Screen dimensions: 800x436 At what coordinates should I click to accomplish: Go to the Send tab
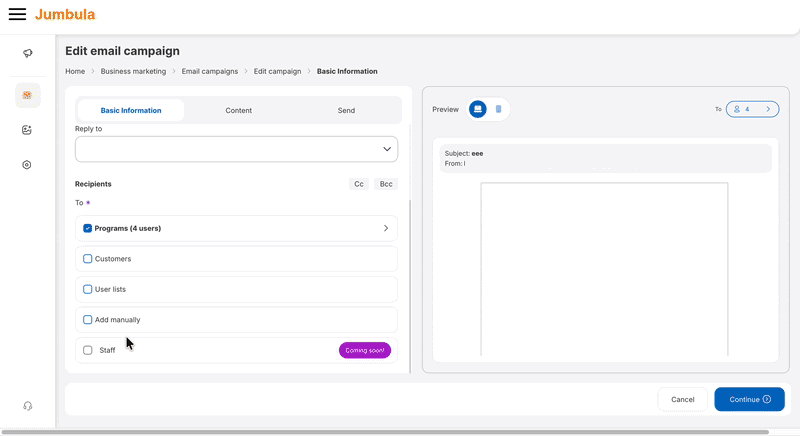[346, 111]
